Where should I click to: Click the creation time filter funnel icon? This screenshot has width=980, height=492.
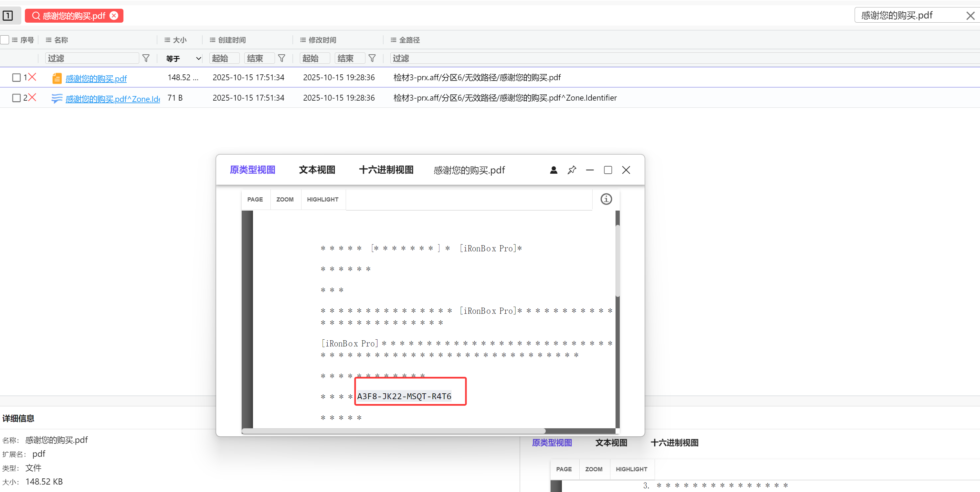click(281, 58)
